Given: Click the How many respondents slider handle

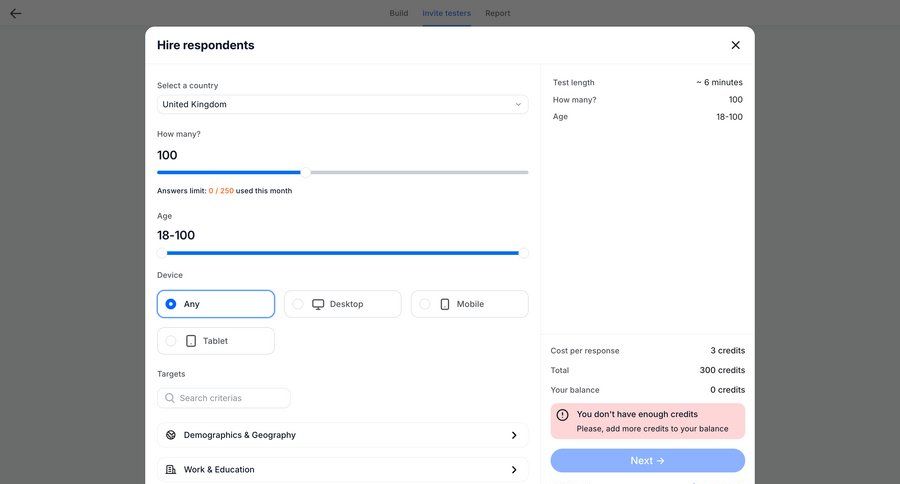Looking at the screenshot, I should click(305, 172).
